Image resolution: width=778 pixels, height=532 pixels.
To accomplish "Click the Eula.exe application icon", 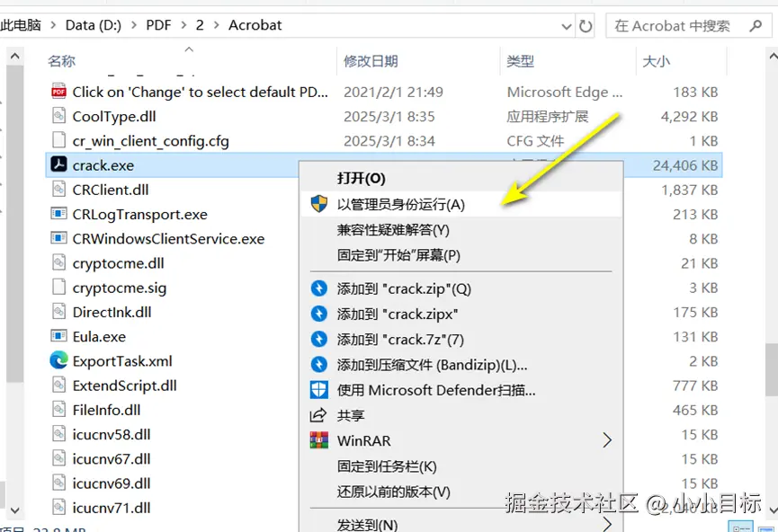I will [x=58, y=336].
